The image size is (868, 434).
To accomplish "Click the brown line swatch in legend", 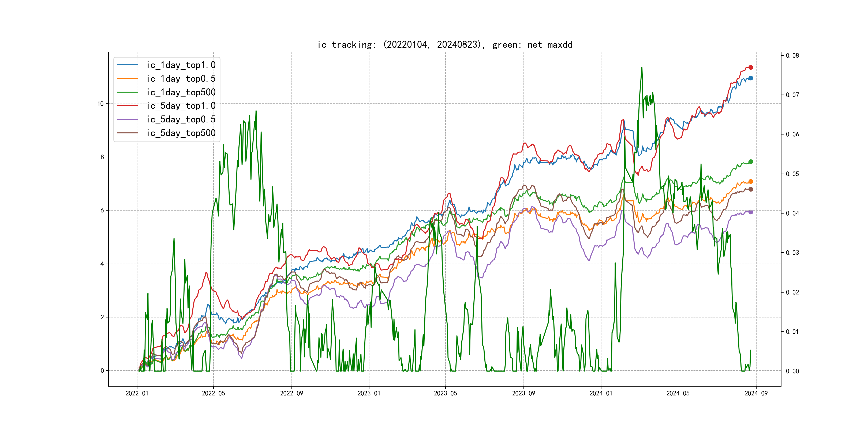I will point(127,133).
